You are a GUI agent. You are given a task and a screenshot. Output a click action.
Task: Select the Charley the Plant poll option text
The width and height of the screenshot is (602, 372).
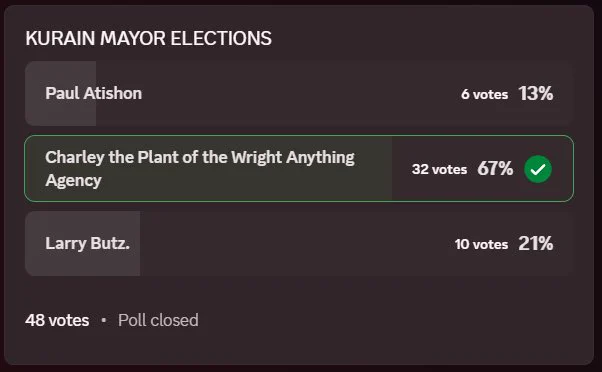200,169
